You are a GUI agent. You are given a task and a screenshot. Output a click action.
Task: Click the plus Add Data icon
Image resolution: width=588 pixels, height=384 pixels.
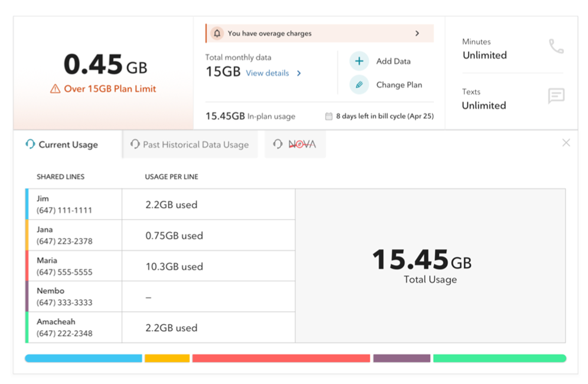coord(359,61)
